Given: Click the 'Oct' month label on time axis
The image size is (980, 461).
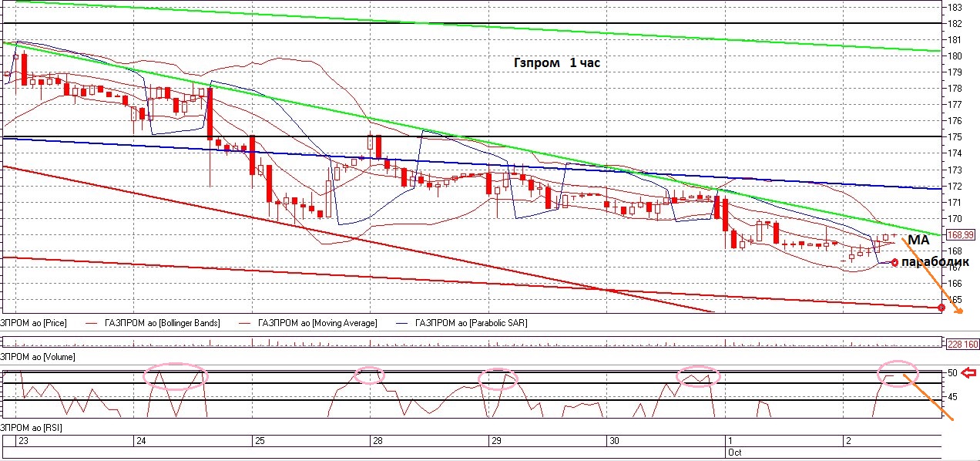Looking at the screenshot, I should [x=735, y=453].
